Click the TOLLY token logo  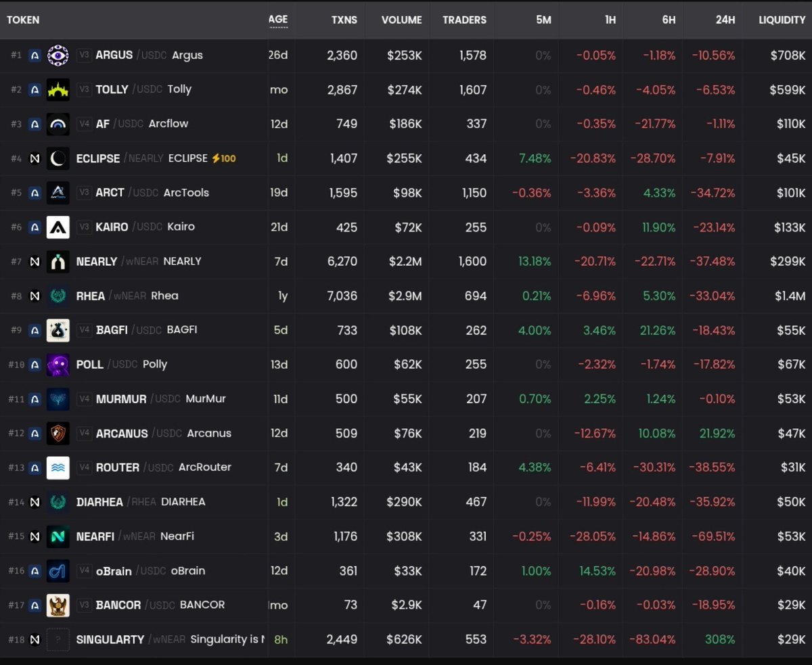[x=58, y=89]
